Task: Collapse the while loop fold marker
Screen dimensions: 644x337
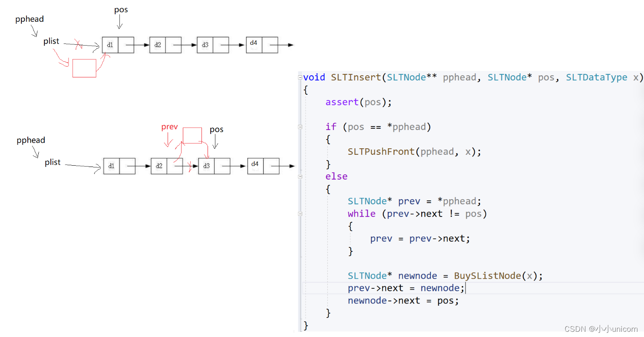Action: click(x=300, y=214)
